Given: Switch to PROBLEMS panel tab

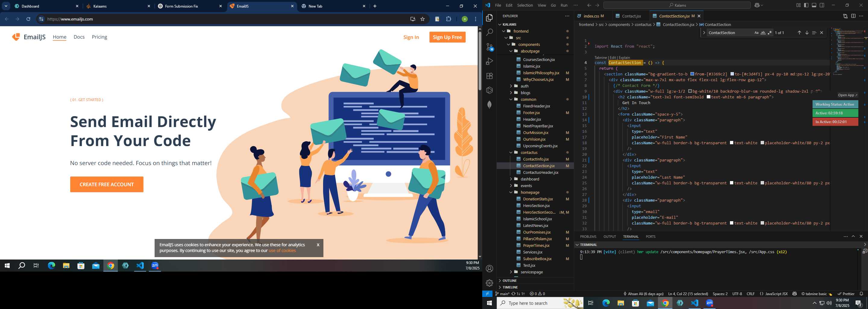Looking at the screenshot, I should pyautogui.click(x=588, y=237).
